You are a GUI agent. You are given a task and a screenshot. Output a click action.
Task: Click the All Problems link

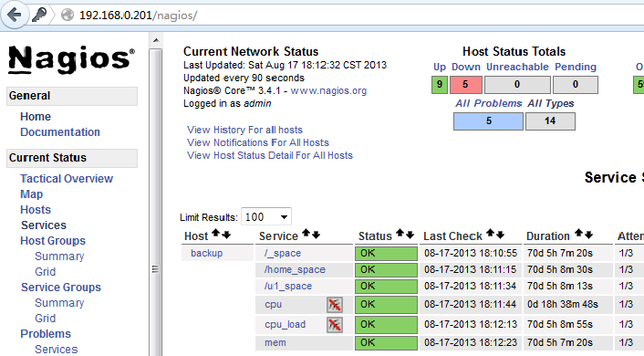click(488, 103)
